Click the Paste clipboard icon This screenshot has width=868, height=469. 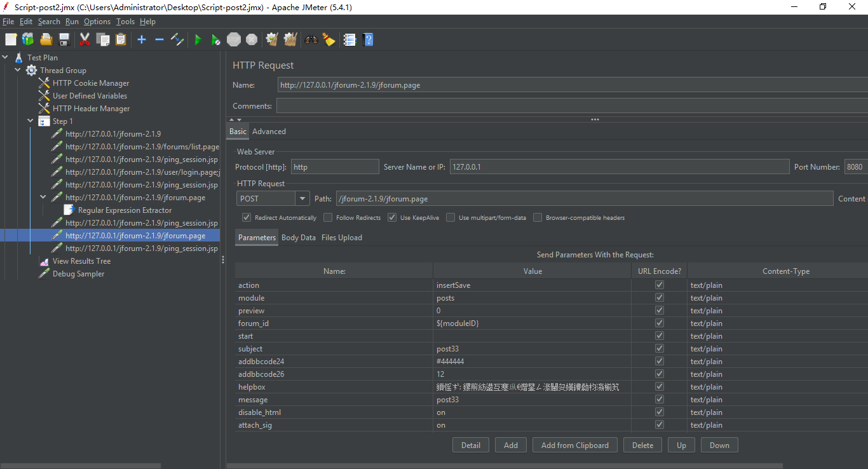(121, 39)
